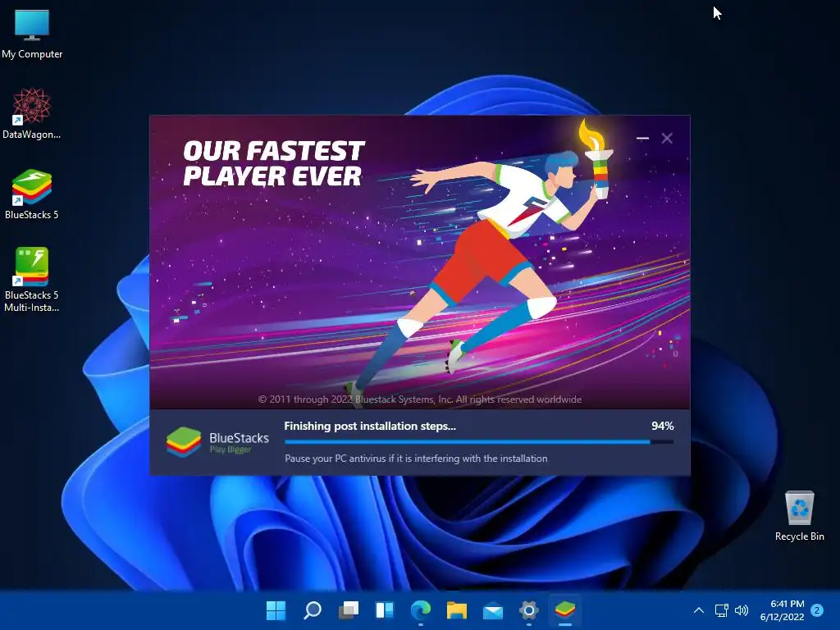Select the DataWagon desktop shortcut
Viewport: 840px width, 630px height.
click(x=32, y=113)
